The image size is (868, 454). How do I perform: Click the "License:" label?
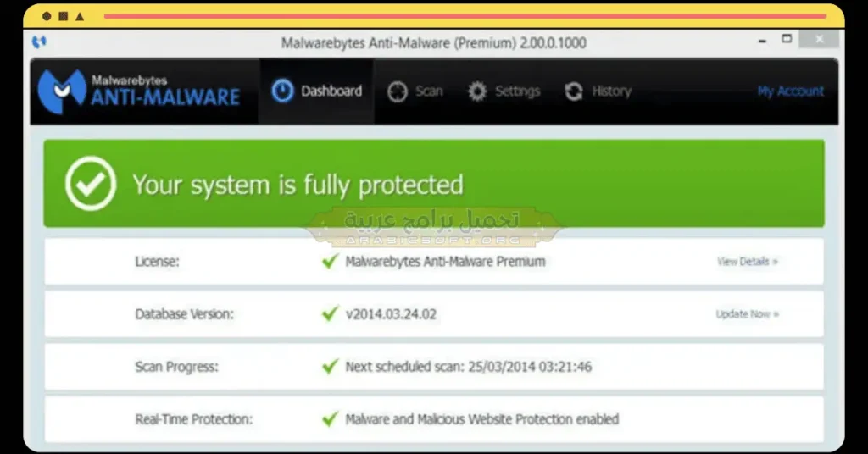(157, 262)
